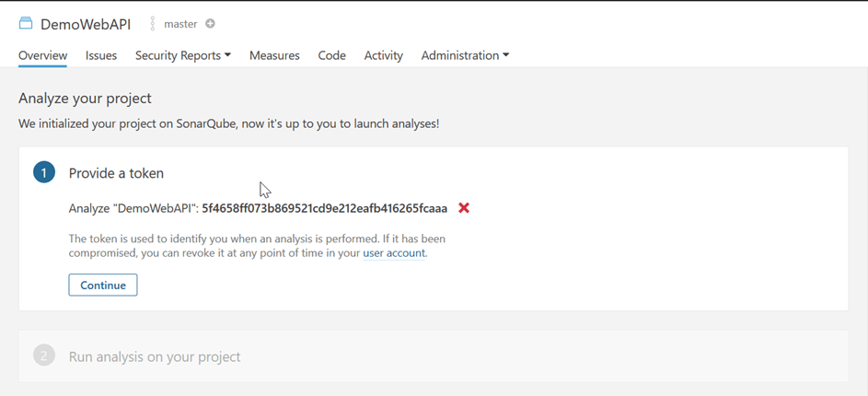Click the branch icon beside master
Screen dimensions: 868x396
coord(153,24)
